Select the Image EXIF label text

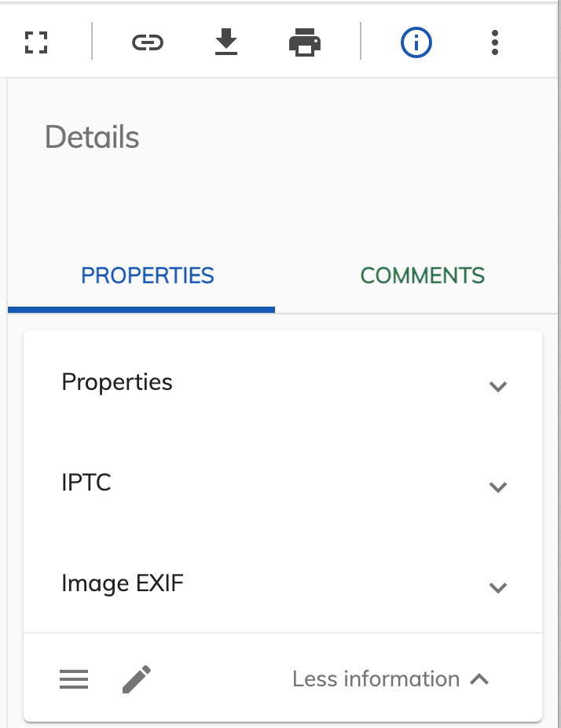[122, 583]
